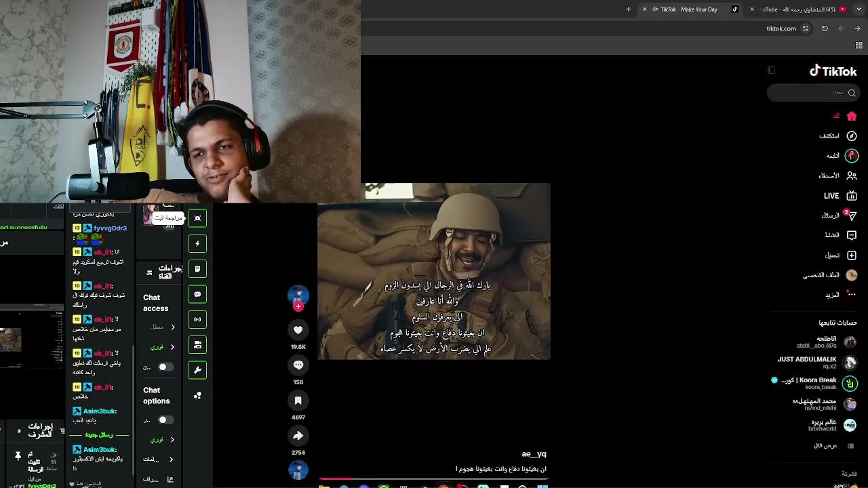This screenshot has height=488, width=868.
Task: Switch to the TikTok - Make Your Day tab
Action: tap(689, 9)
